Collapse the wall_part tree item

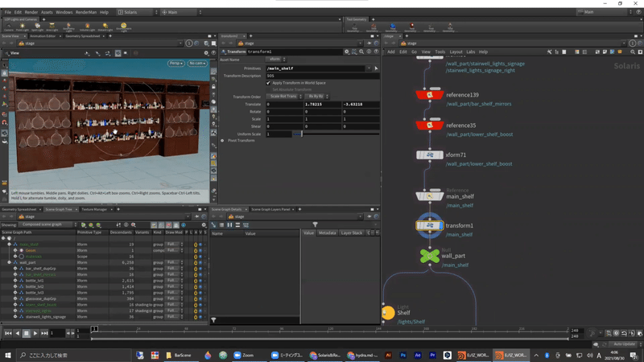click(9, 263)
